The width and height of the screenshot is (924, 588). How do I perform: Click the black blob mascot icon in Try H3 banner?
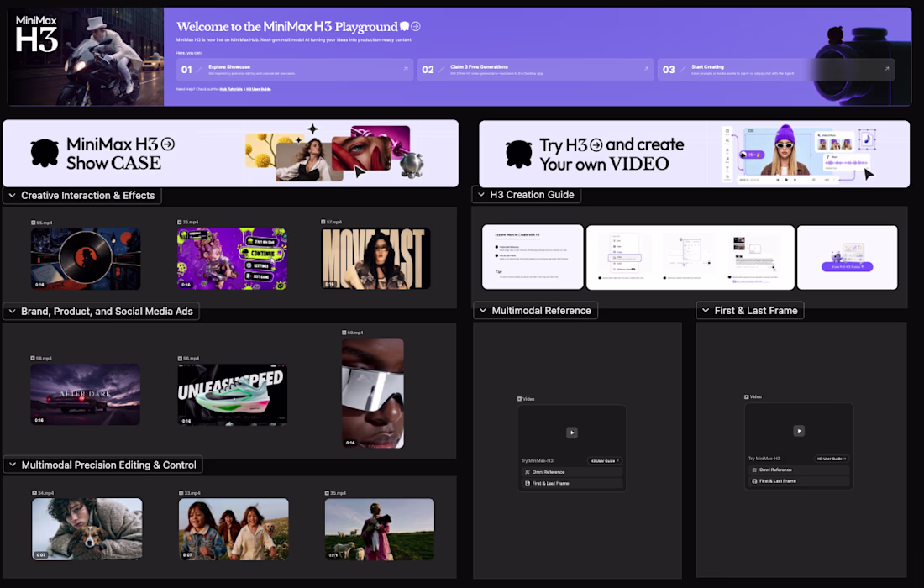518,155
